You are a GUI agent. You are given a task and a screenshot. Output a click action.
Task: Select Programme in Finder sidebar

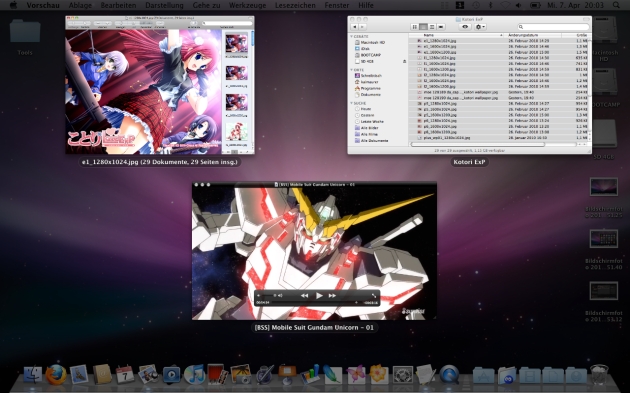tap(370, 88)
